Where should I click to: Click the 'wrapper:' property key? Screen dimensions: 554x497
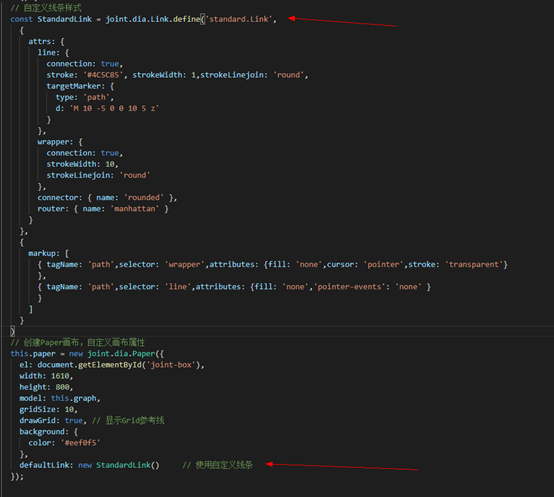55,142
